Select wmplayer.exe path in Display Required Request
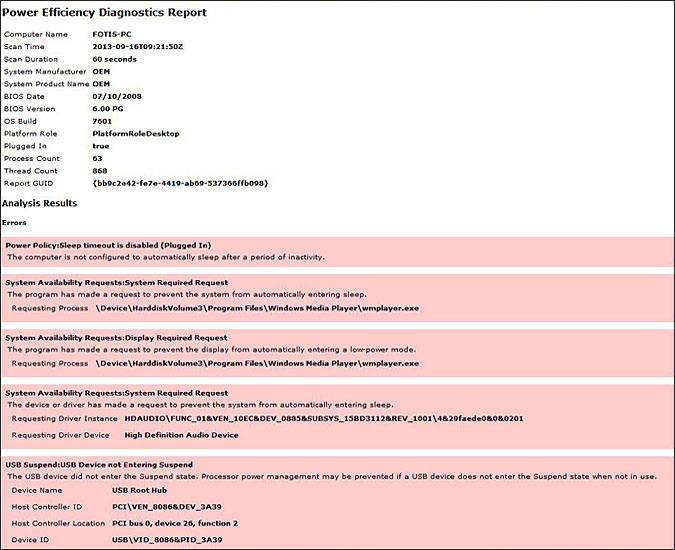This screenshot has width=675, height=550. click(257, 363)
